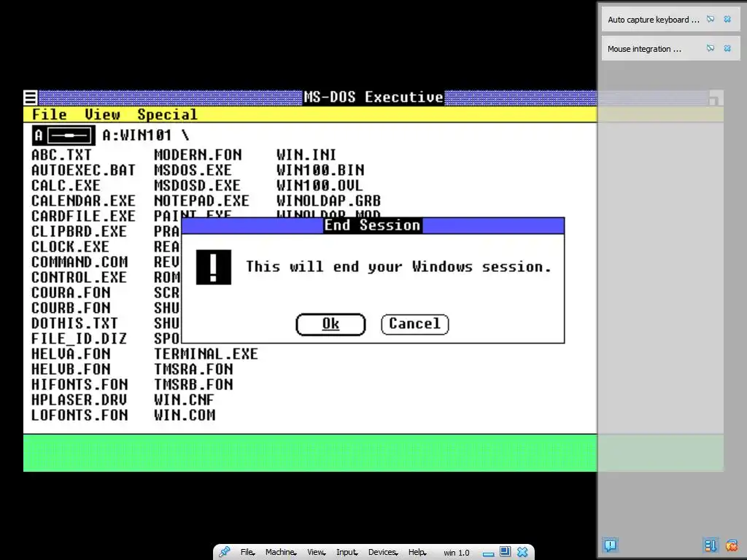The width and height of the screenshot is (747, 560).
Task: Confirm ending the session with Ok
Action: 330,324
